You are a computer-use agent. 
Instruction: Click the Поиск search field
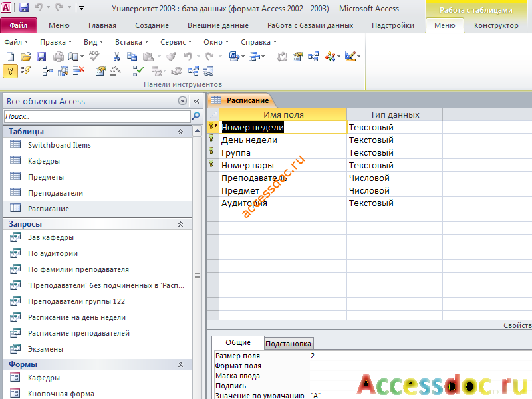pyautogui.click(x=97, y=116)
